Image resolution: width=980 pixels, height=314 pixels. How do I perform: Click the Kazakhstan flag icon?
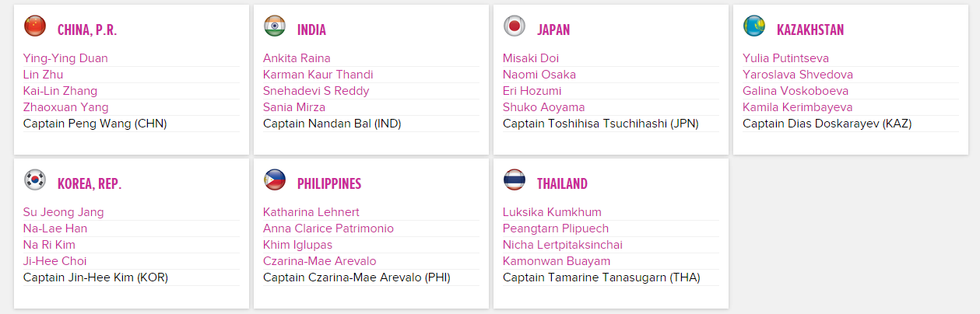(x=754, y=26)
